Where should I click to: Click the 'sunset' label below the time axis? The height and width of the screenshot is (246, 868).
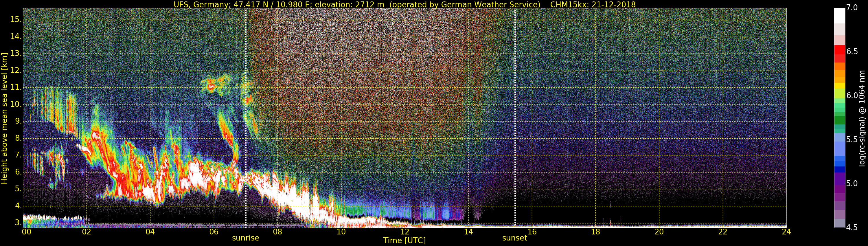pyautogui.click(x=514, y=238)
